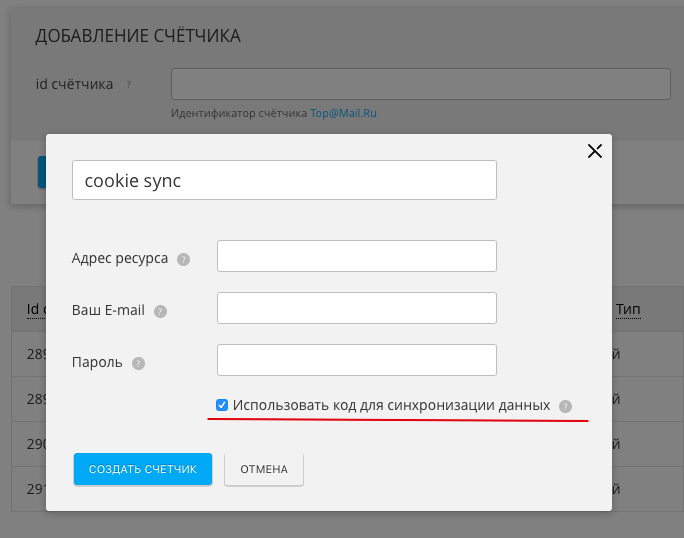Open the Top@Mail.Ru link
Image resolution: width=684 pixels, height=538 pixels.
pos(343,113)
